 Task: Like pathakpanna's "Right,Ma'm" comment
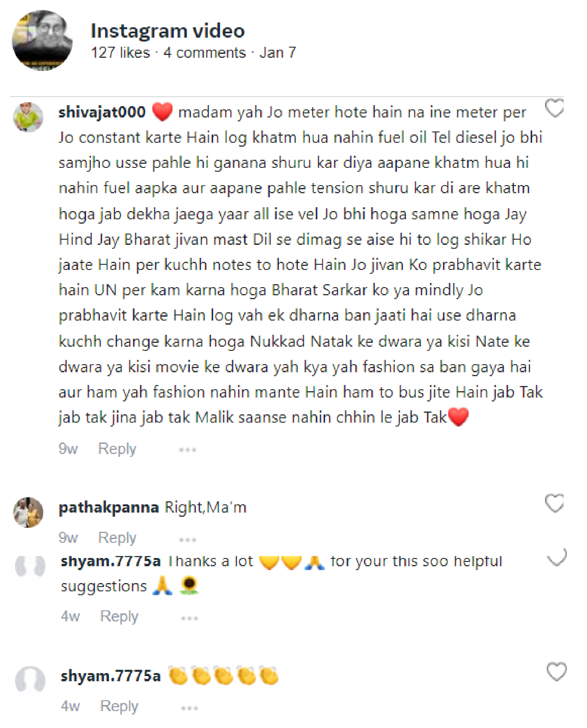pyautogui.click(x=554, y=503)
